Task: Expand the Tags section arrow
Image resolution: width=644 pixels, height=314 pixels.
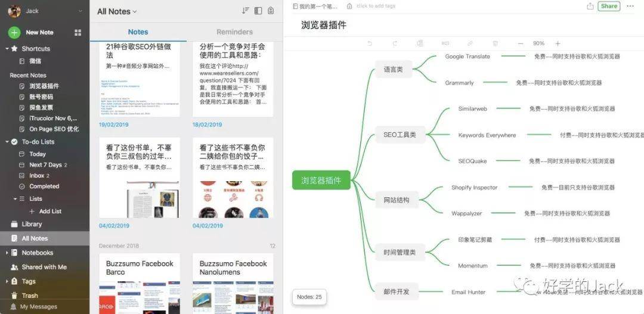Action: pos(7,282)
